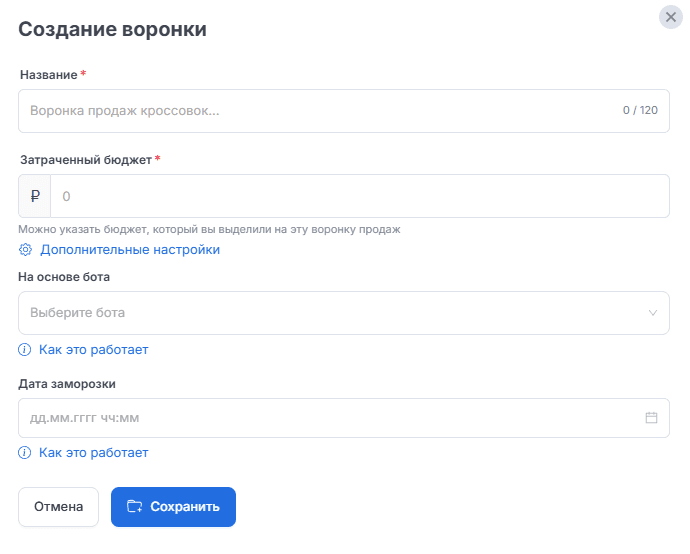
Task: Open Как это работает under bot selector
Action: (93, 350)
